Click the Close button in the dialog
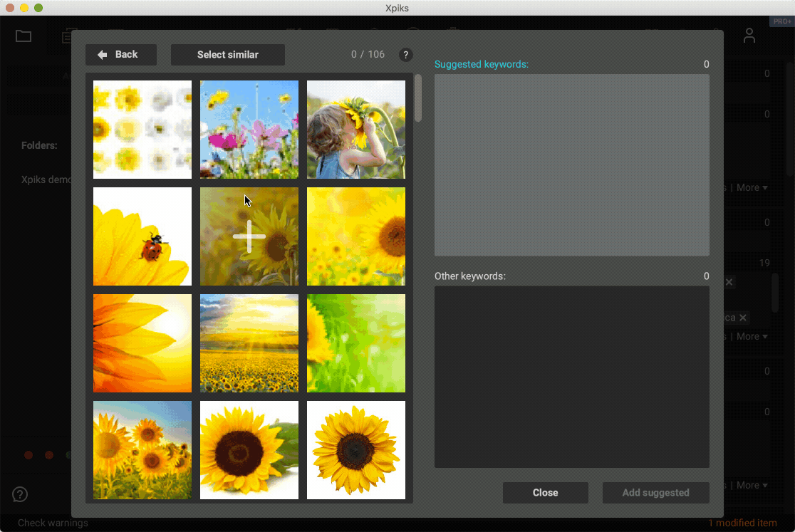 pyautogui.click(x=545, y=493)
